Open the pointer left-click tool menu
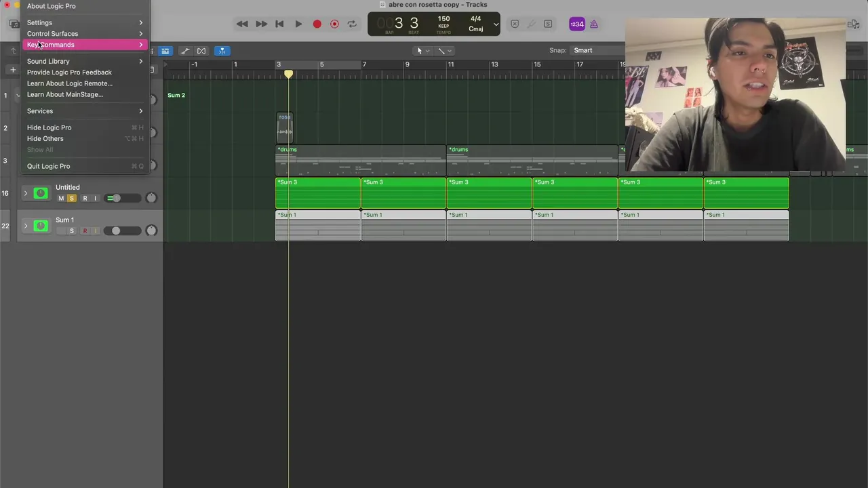 (422, 51)
